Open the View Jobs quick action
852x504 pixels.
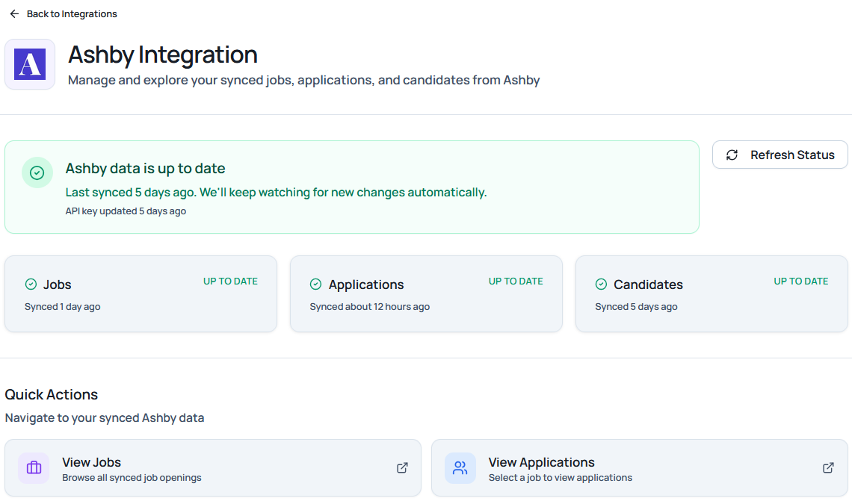point(213,468)
